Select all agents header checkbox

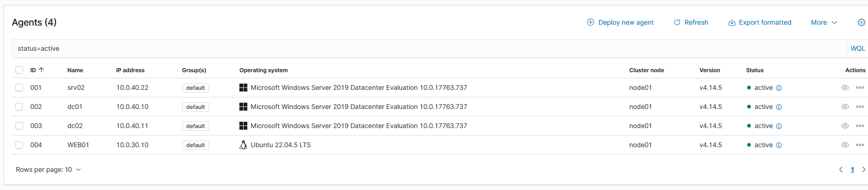tap(19, 70)
